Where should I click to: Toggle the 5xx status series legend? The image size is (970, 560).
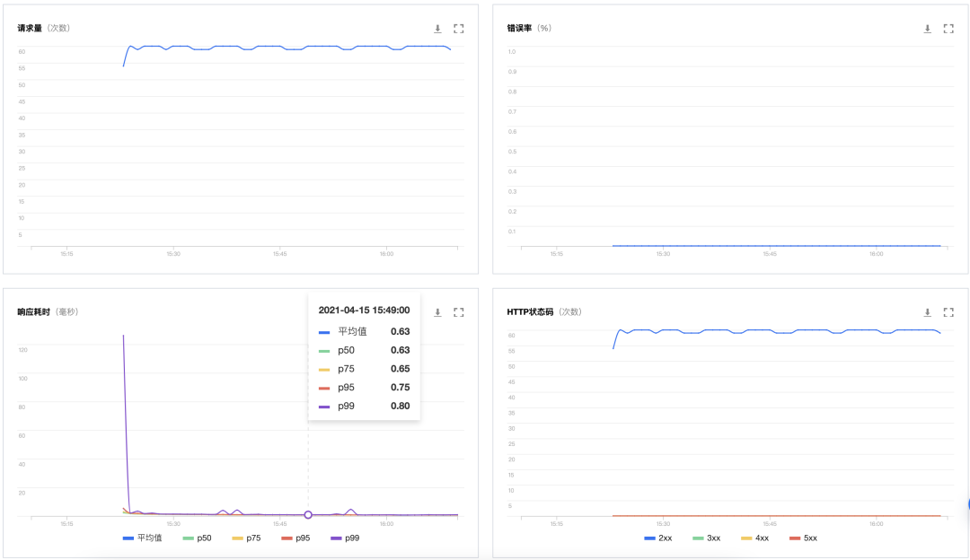coord(803,538)
